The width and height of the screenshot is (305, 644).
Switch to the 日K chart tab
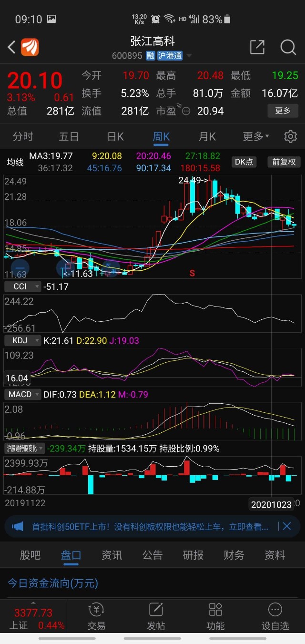click(115, 137)
